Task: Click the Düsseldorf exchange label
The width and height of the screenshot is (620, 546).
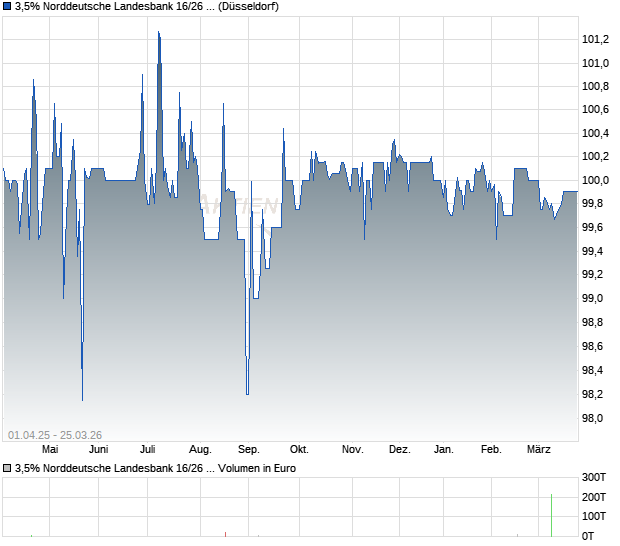Action: [248, 7]
